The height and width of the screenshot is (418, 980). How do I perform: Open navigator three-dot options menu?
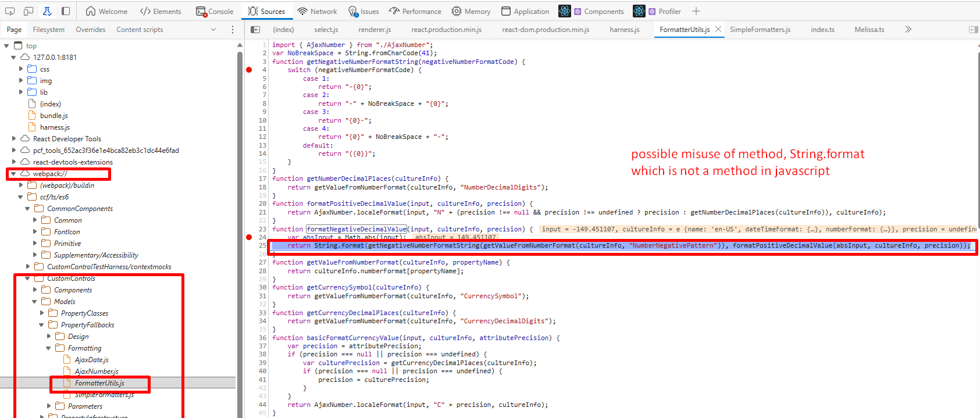(x=233, y=30)
